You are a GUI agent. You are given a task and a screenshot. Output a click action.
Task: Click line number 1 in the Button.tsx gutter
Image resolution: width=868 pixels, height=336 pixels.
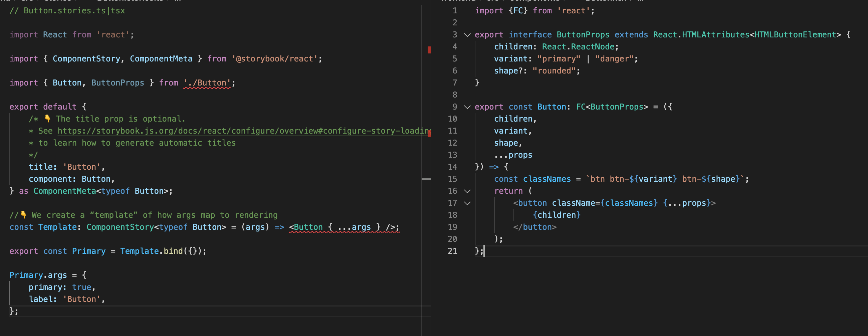point(455,11)
